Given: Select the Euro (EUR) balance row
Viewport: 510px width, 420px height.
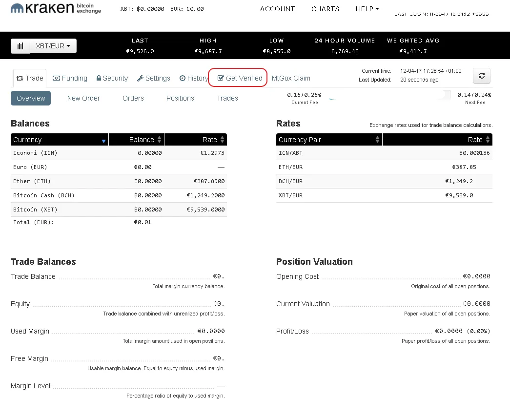Looking at the screenshot, I should (x=119, y=167).
